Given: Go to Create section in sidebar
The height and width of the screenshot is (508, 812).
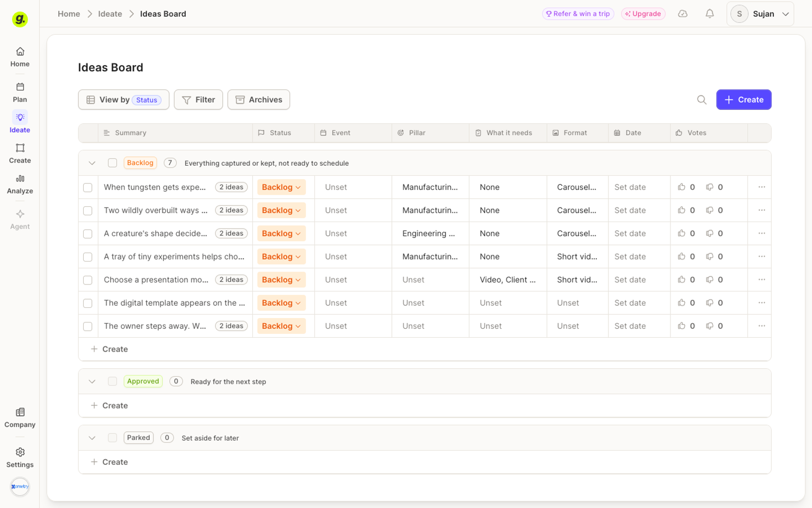Looking at the screenshot, I should [x=20, y=153].
